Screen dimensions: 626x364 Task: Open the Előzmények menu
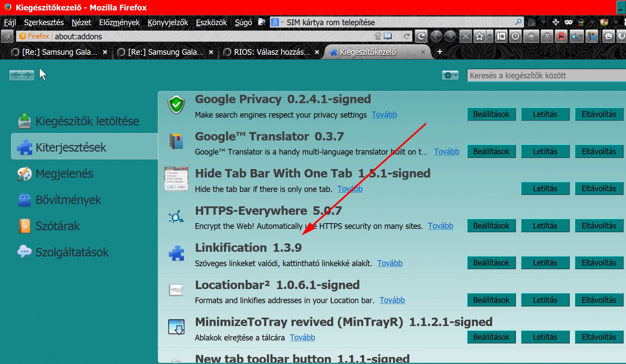119,22
